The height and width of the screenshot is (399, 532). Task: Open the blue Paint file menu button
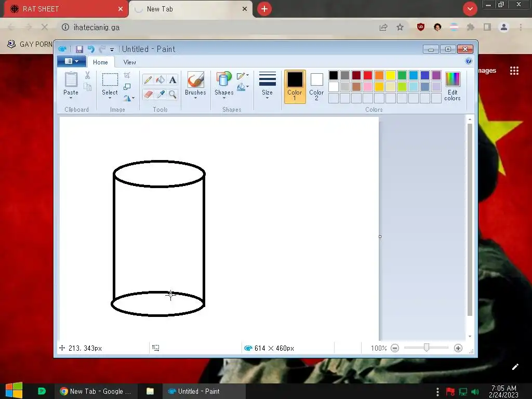(71, 61)
